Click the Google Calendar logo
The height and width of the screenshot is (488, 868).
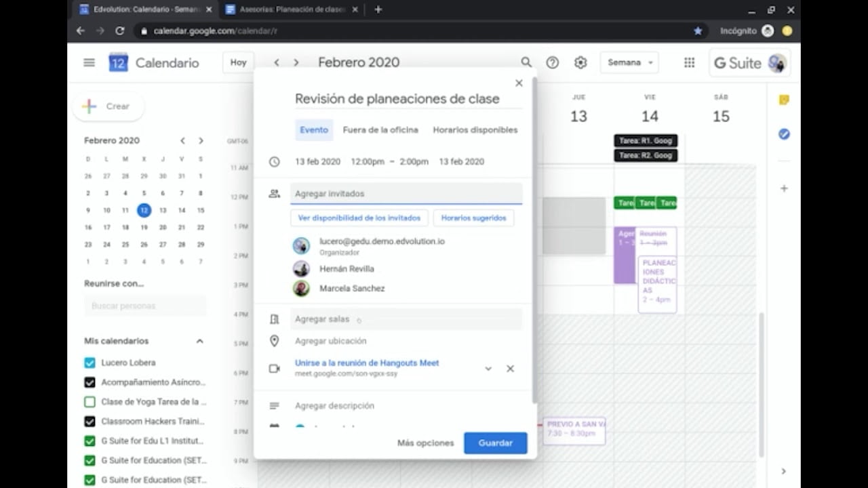[x=118, y=62]
